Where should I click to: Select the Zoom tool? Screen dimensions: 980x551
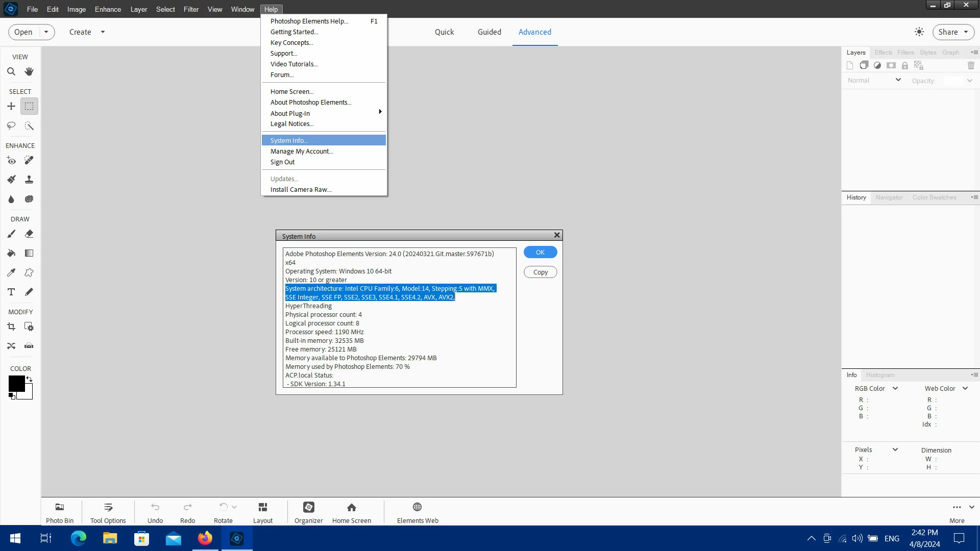pos(11,71)
